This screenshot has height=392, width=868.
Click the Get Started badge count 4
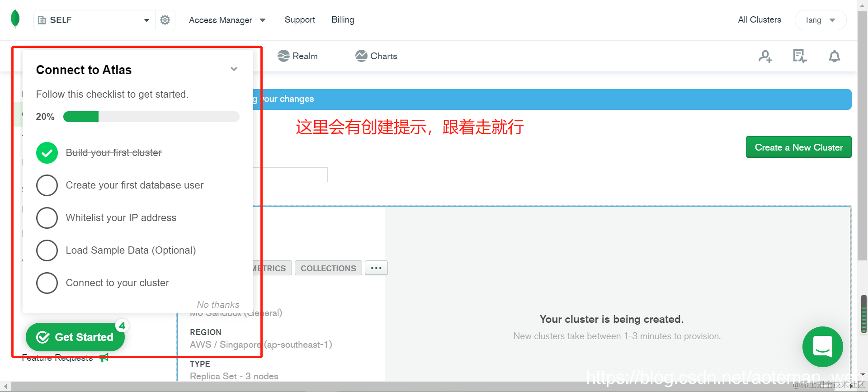(x=122, y=326)
